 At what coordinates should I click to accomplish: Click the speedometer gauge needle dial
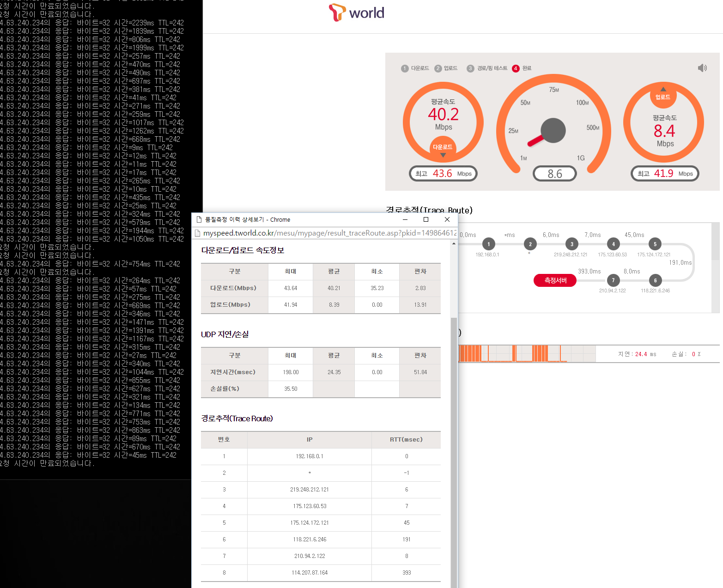tap(553, 131)
